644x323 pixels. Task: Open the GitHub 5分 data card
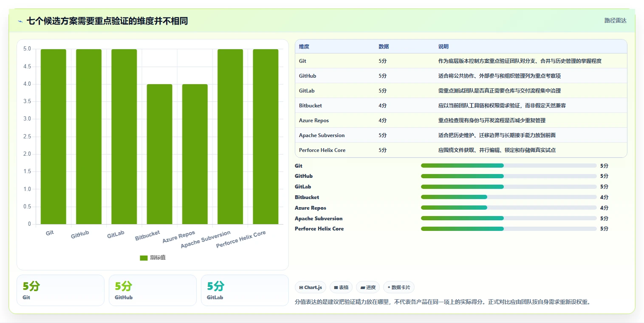click(153, 290)
